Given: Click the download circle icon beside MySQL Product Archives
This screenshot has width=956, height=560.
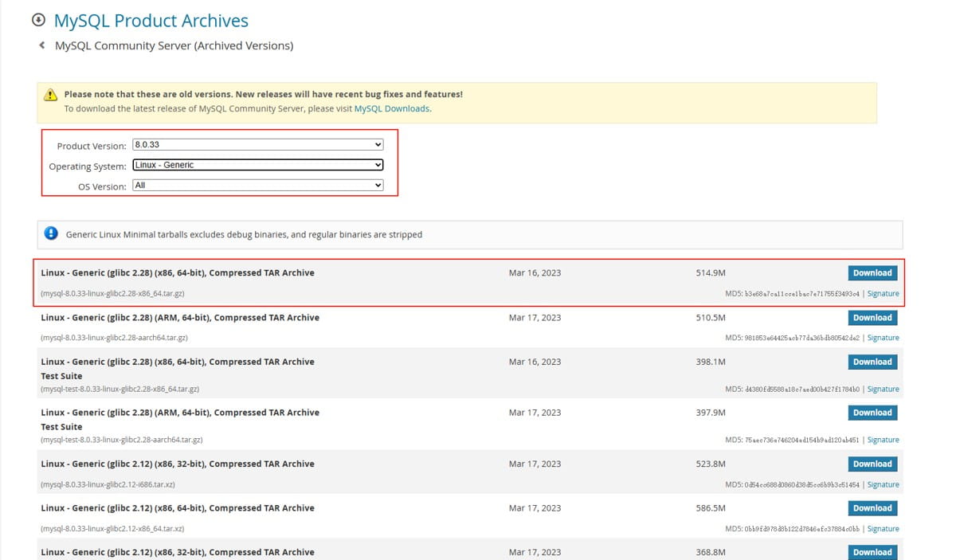Looking at the screenshot, I should click(x=38, y=20).
